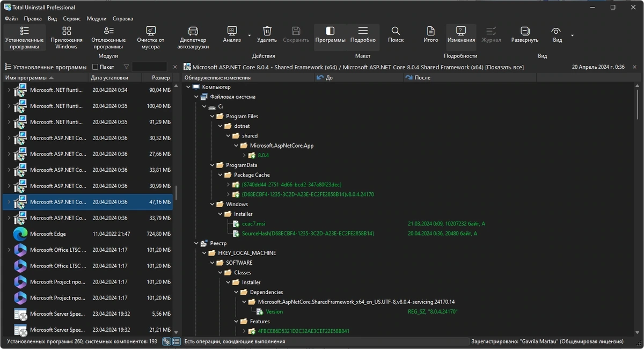Clear the program filter with X
Viewport: 644px width, 349px height.
[174, 67]
